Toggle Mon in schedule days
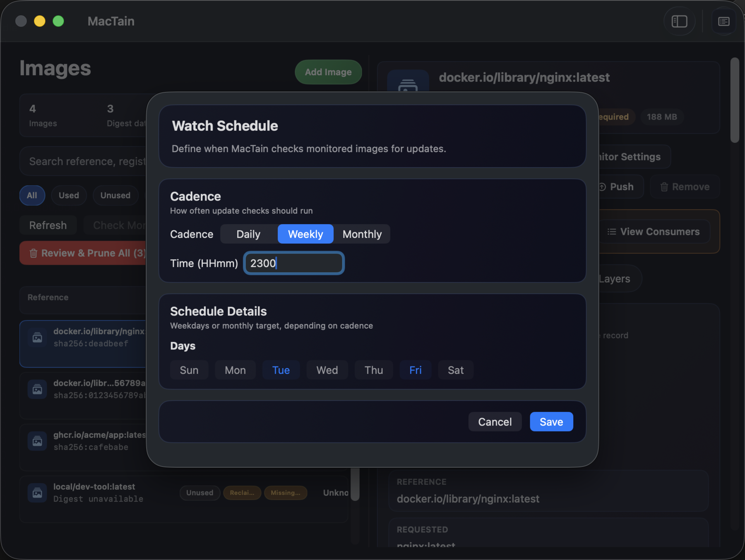This screenshot has width=745, height=560. point(235,370)
